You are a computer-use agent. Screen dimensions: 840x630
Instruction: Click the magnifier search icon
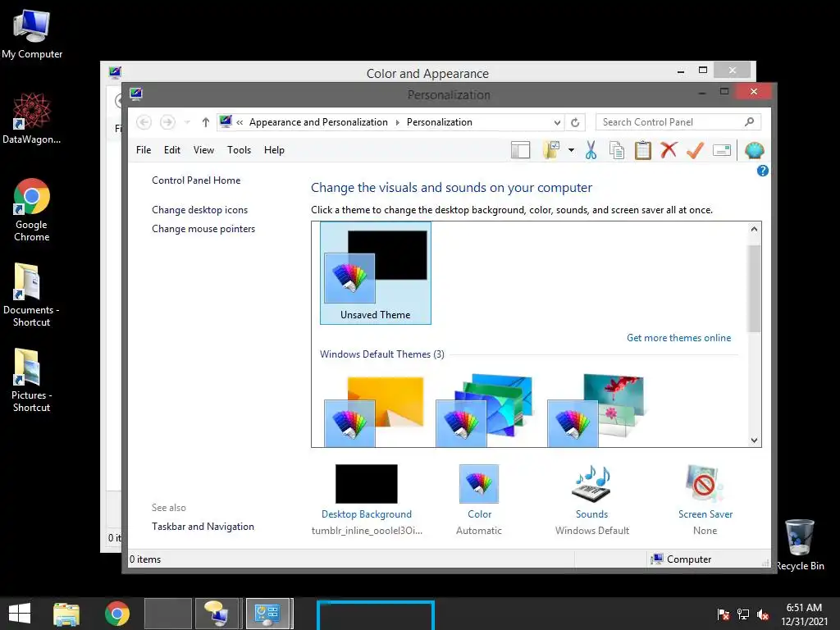[750, 122]
